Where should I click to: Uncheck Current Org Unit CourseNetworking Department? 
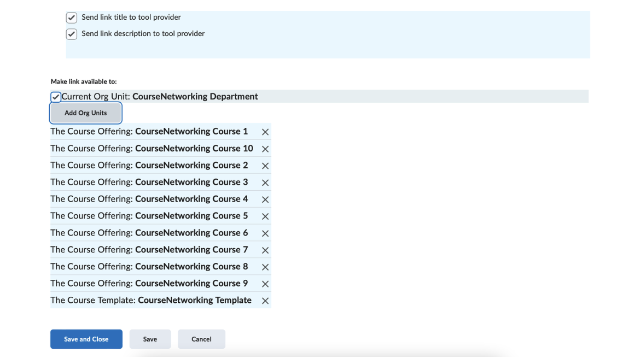coord(56,97)
